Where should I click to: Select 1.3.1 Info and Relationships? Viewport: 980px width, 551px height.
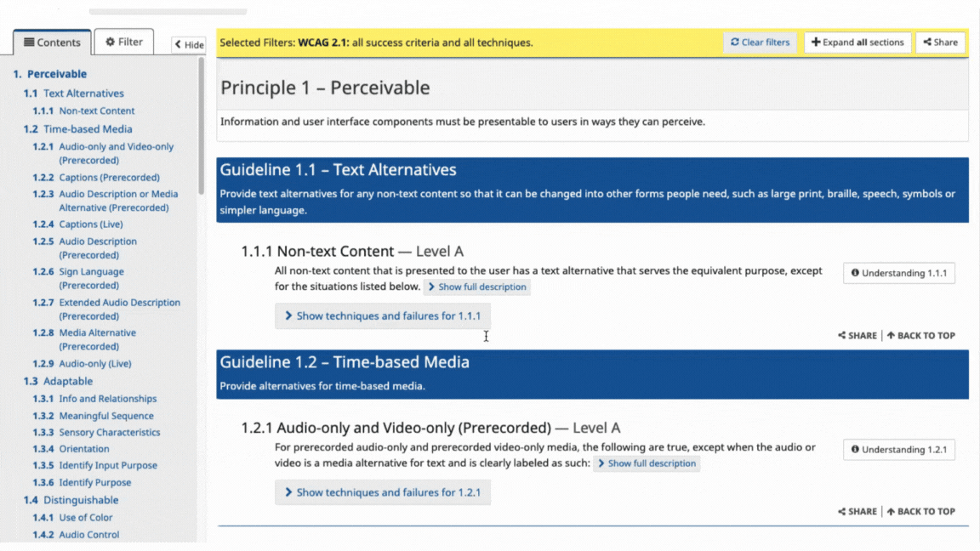coord(95,399)
